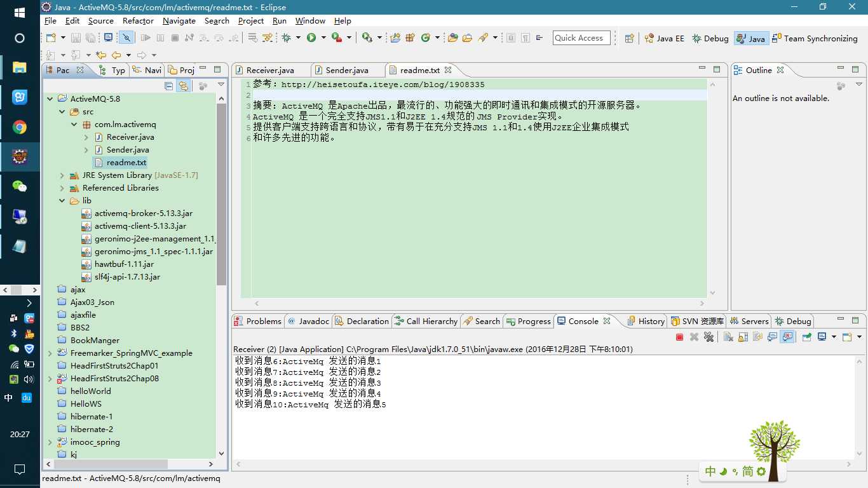
Task: Open the Debug button dropdown arrow
Action: [x=298, y=38]
